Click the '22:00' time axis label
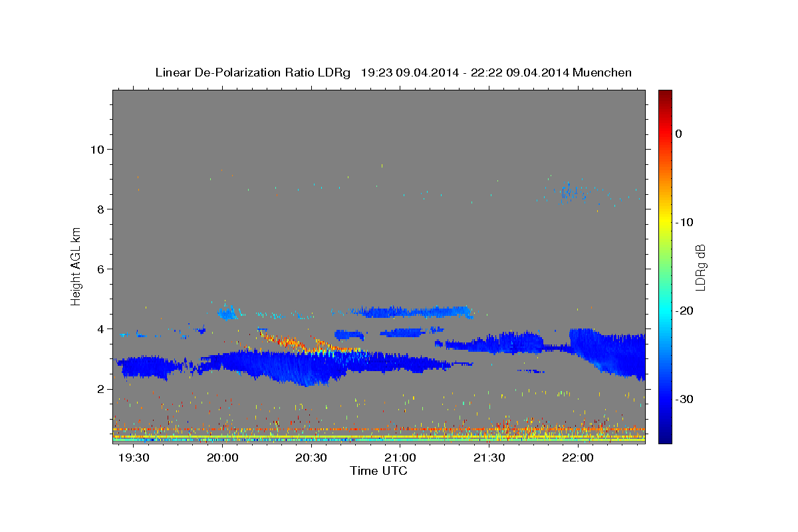Screen dimensions: 798x532 tap(578, 458)
